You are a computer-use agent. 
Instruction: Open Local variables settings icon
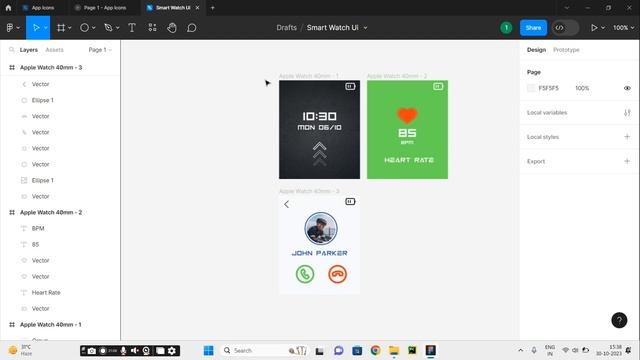pos(627,113)
